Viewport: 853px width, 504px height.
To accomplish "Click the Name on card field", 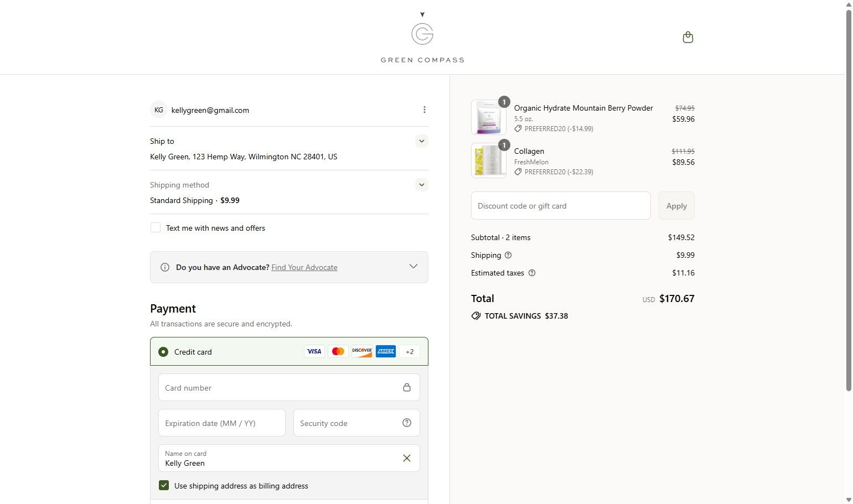I will (289, 458).
